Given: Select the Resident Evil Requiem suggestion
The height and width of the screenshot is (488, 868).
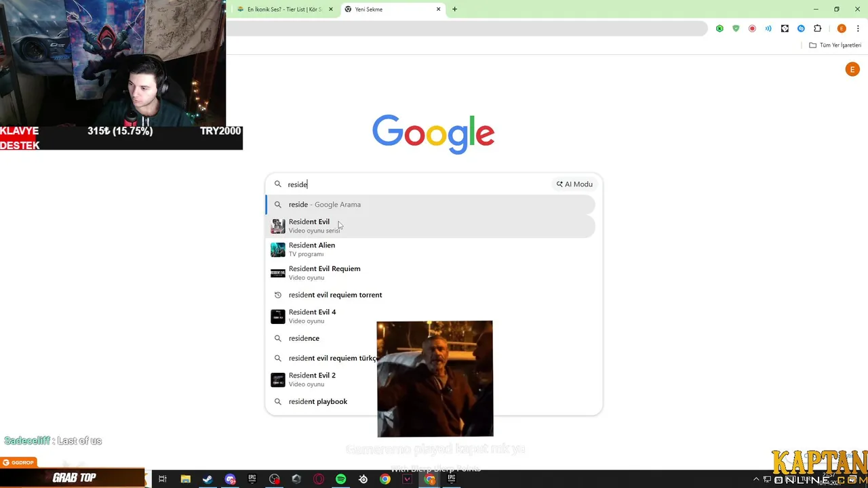Looking at the screenshot, I should (430, 273).
